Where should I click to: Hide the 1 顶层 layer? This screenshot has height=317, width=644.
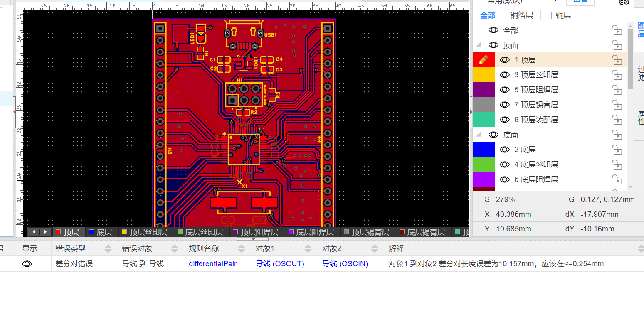tap(505, 60)
